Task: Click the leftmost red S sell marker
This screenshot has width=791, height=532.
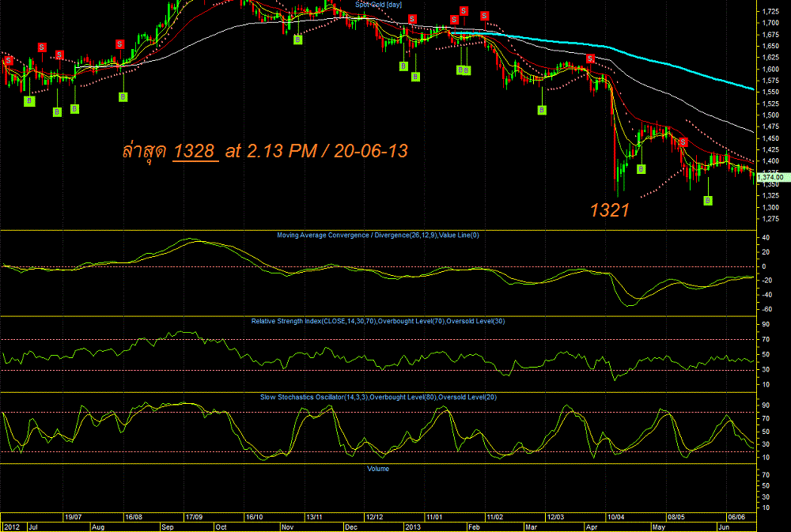Action: 9,61
